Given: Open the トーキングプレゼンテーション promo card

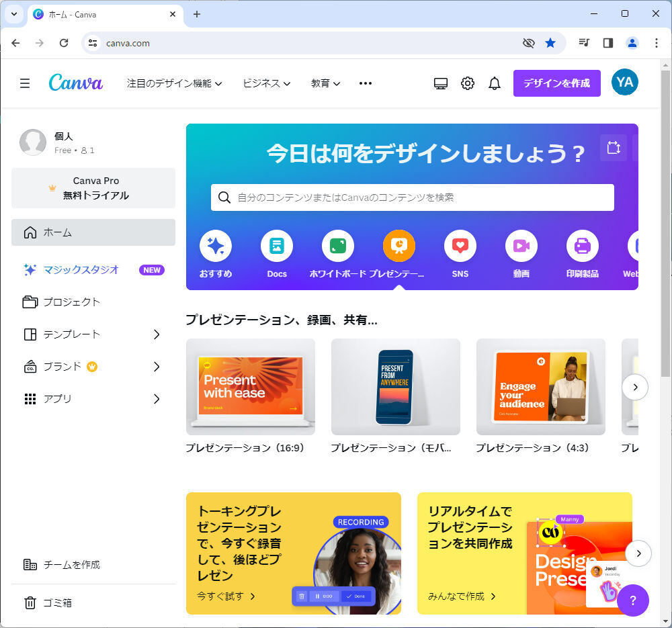Looking at the screenshot, I should point(294,553).
